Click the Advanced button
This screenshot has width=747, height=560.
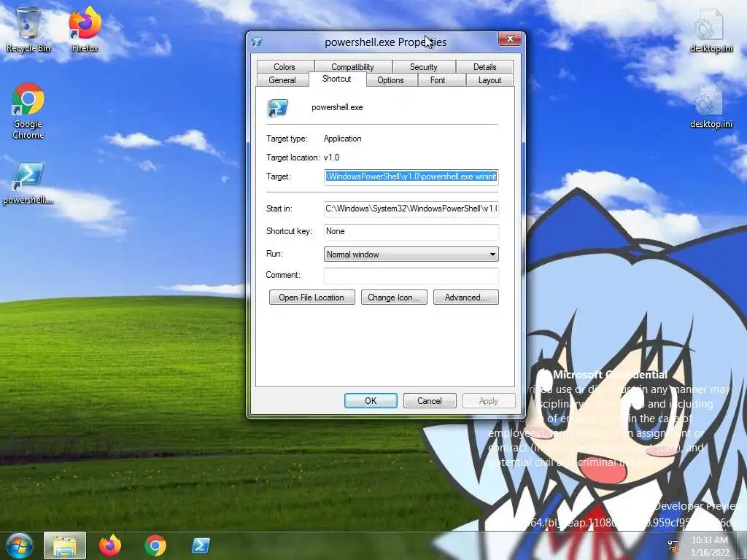click(466, 297)
